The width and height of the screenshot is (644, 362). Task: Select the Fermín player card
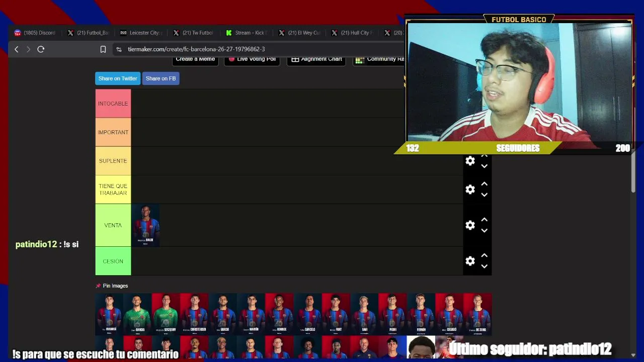point(421,314)
